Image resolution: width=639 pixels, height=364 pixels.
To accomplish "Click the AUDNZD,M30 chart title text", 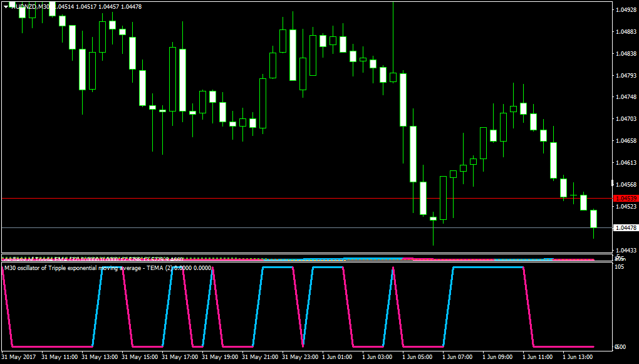I will tap(31, 6).
